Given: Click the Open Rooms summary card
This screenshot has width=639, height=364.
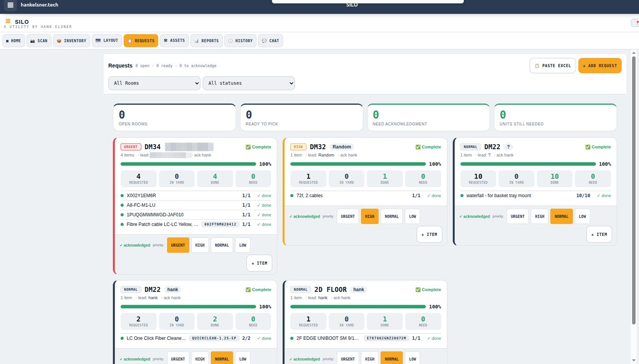Looking at the screenshot, I should coord(174,118).
